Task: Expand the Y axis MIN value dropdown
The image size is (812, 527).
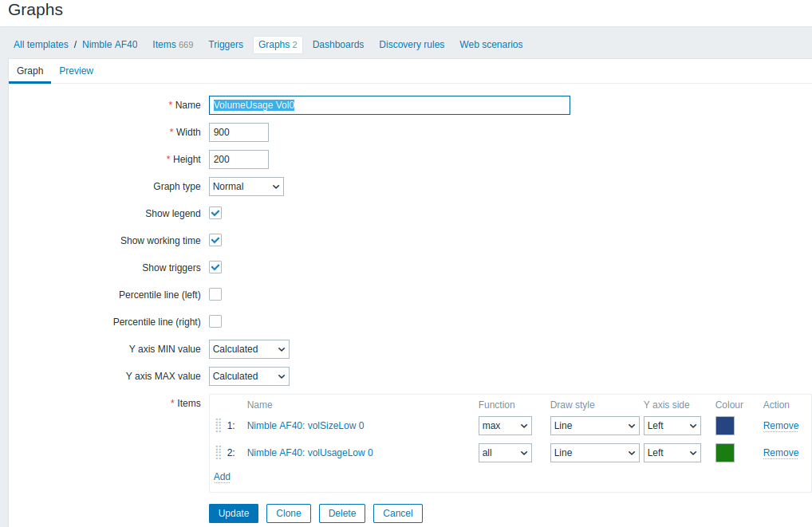Action: pyautogui.click(x=249, y=349)
